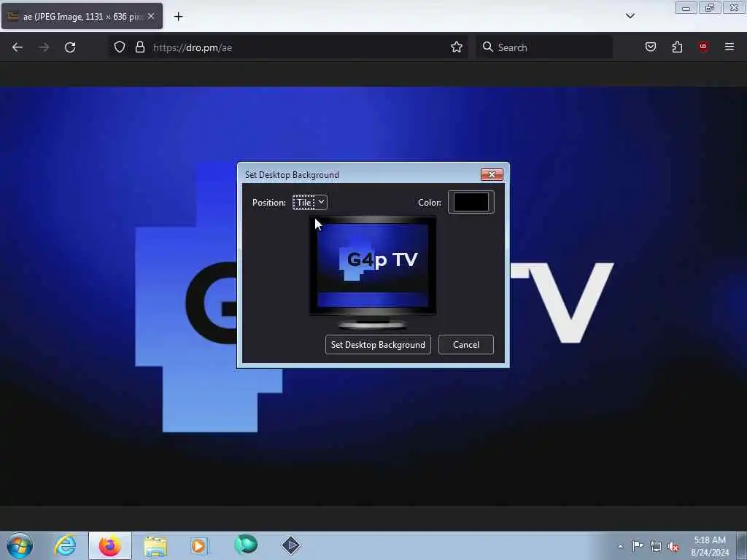Go back to the previous page
Viewport: 747px width, 560px height.
(18, 47)
